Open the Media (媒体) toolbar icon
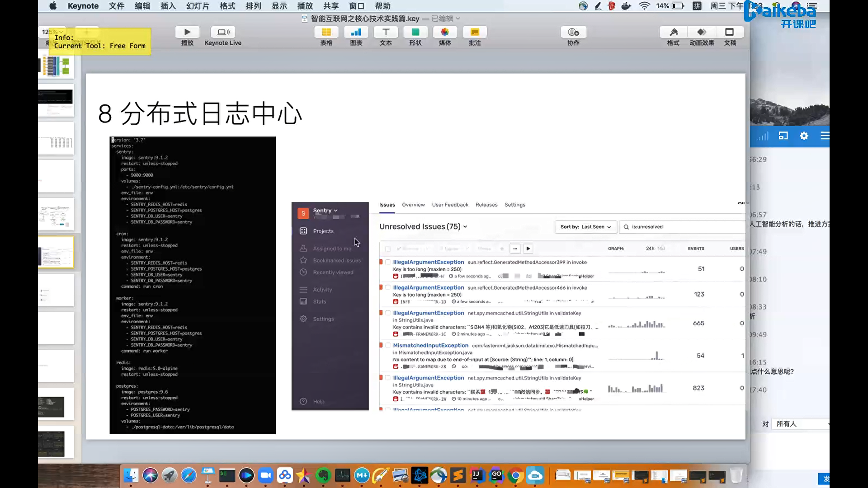The width and height of the screenshot is (868, 488). (x=445, y=32)
